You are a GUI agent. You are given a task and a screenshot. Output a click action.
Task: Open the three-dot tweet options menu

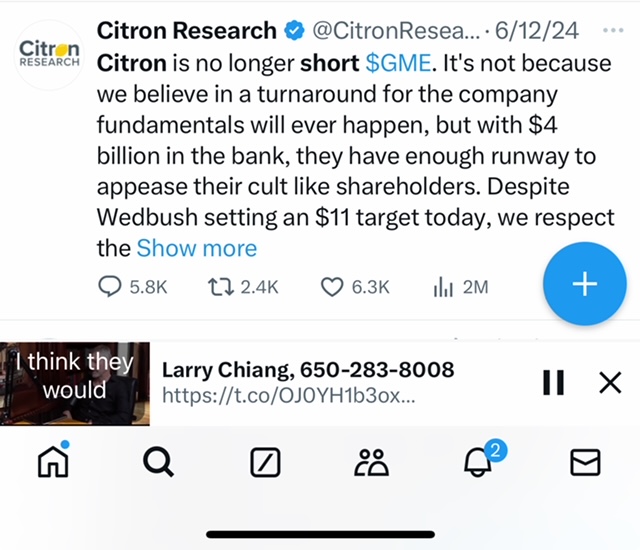612,30
